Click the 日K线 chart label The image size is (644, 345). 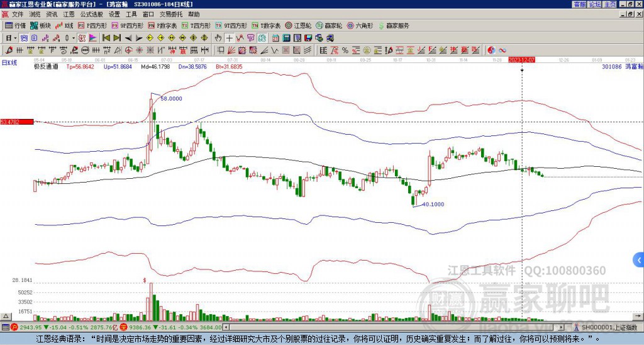[9, 63]
